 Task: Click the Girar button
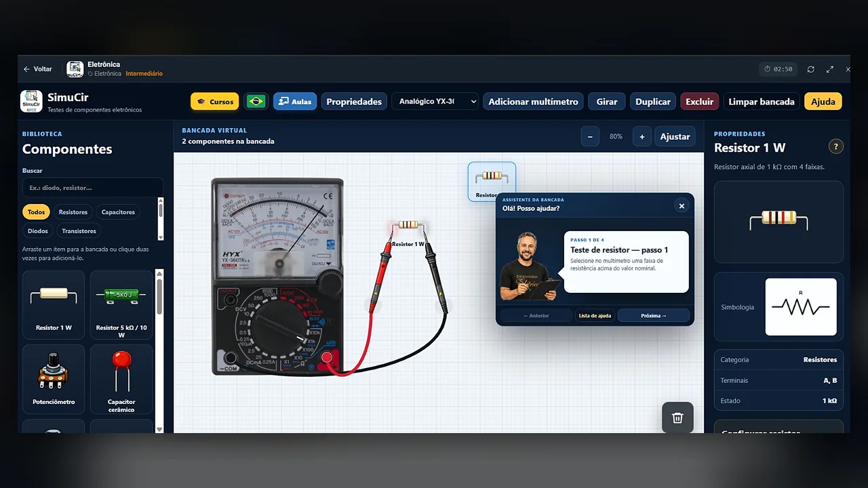607,102
